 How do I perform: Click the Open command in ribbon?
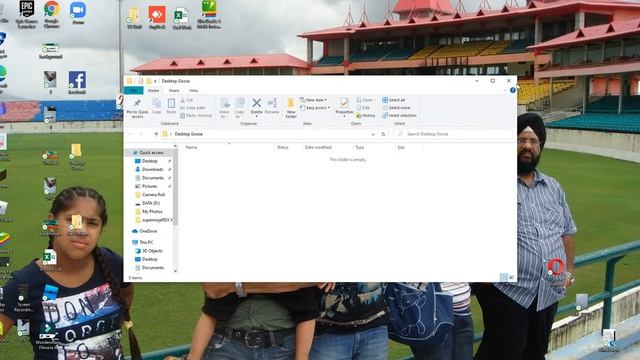365,100
